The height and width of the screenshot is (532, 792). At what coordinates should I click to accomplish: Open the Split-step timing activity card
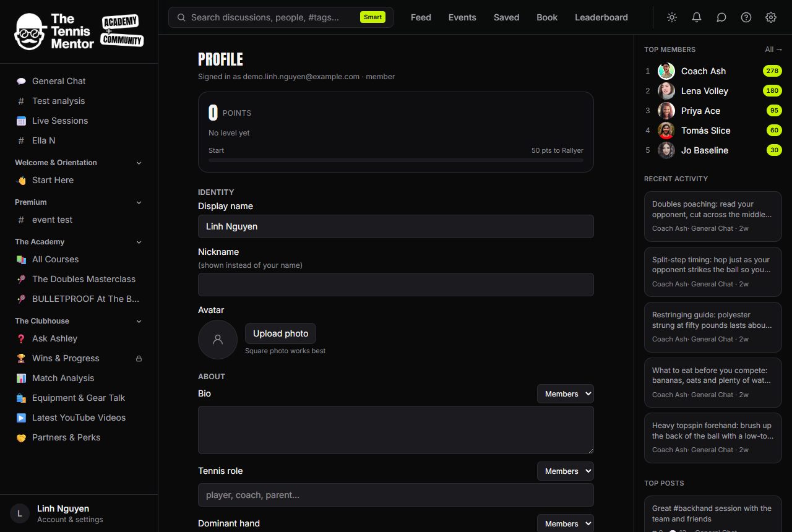click(713, 272)
